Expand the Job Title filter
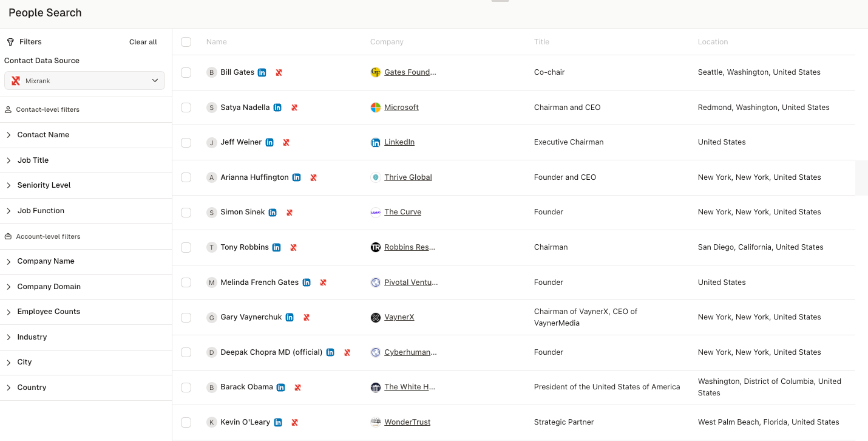Image resolution: width=868 pixels, height=441 pixels. tap(41, 160)
